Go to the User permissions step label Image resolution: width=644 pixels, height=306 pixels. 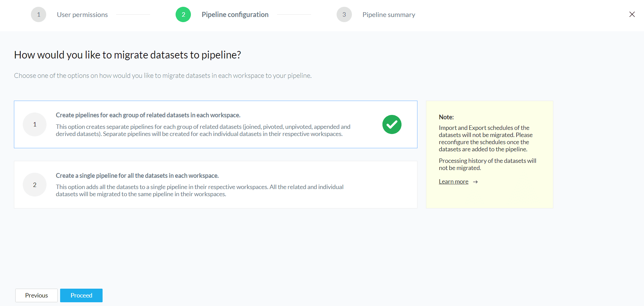pyautogui.click(x=82, y=15)
